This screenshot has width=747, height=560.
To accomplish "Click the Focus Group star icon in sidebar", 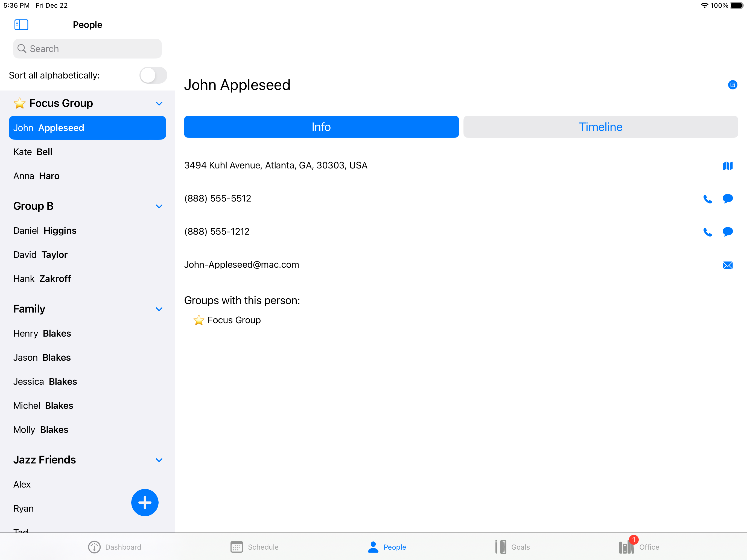I will 20,103.
